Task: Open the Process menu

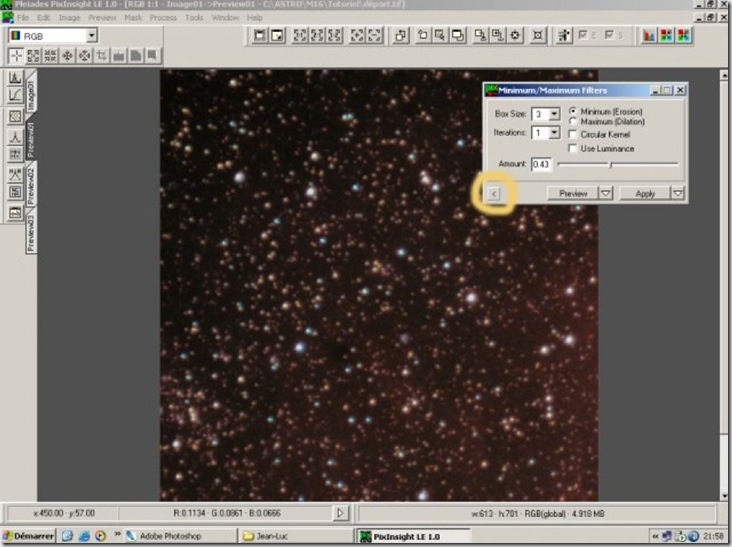Action: [x=163, y=17]
